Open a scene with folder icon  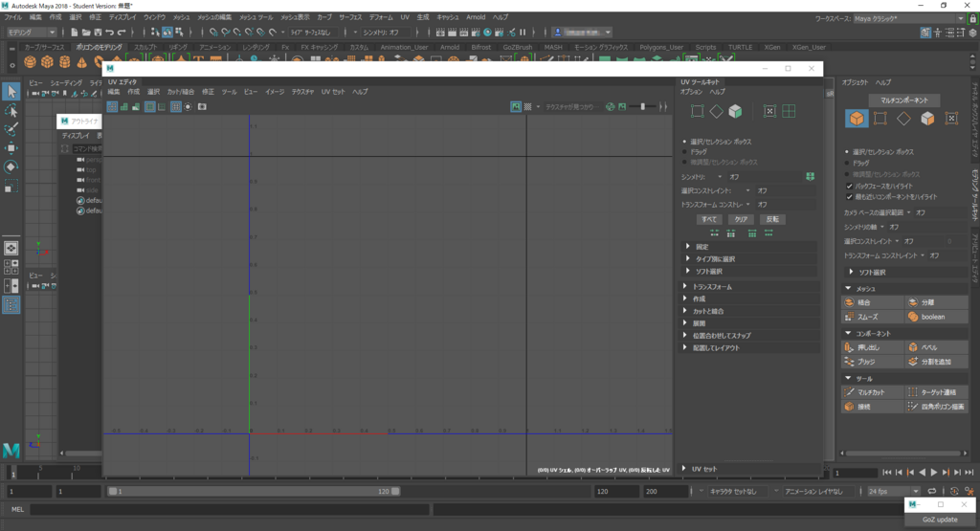coord(86,33)
